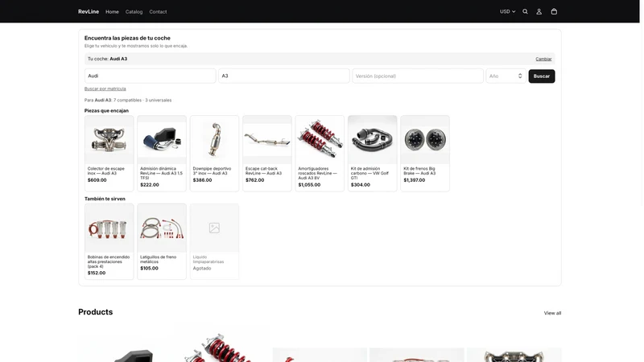Go to the Catalog menu item
Viewport: 644px width, 362px height.
(x=134, y=12)
